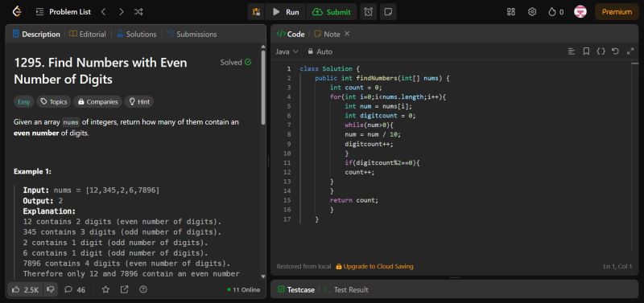Click the Easy difficulty tag
Screen dimensions: 644x303
coord(24,102)
